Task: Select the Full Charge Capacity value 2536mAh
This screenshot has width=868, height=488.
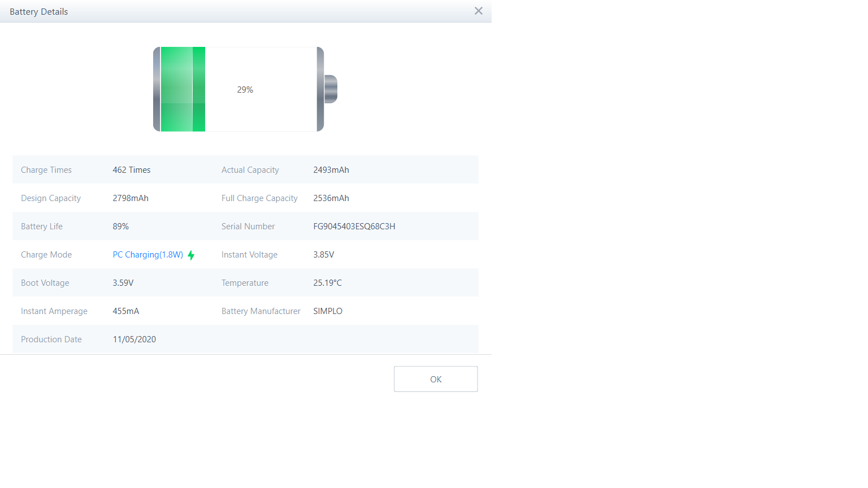Action: point(331,198)
